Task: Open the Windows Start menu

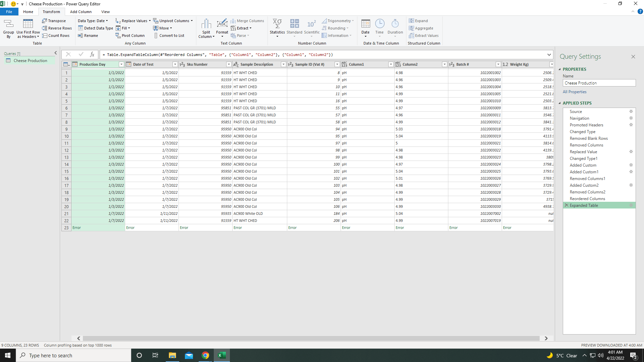Action: click(x=8, y=355)
